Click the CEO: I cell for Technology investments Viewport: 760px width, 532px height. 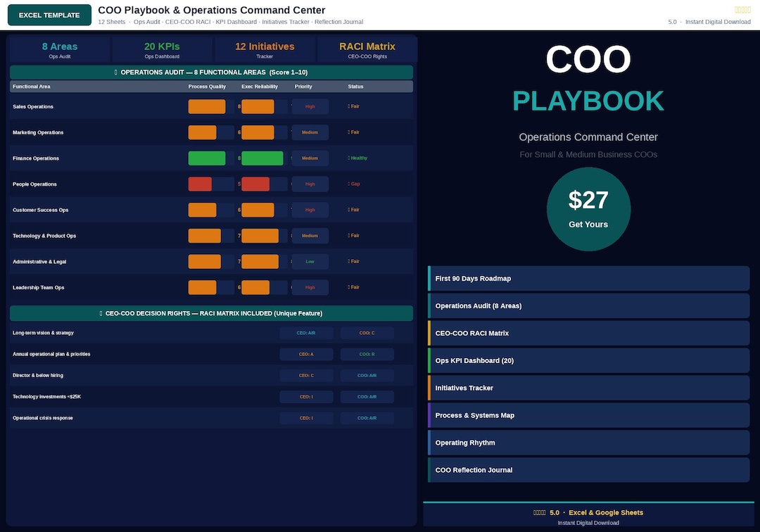pos(306,397)
